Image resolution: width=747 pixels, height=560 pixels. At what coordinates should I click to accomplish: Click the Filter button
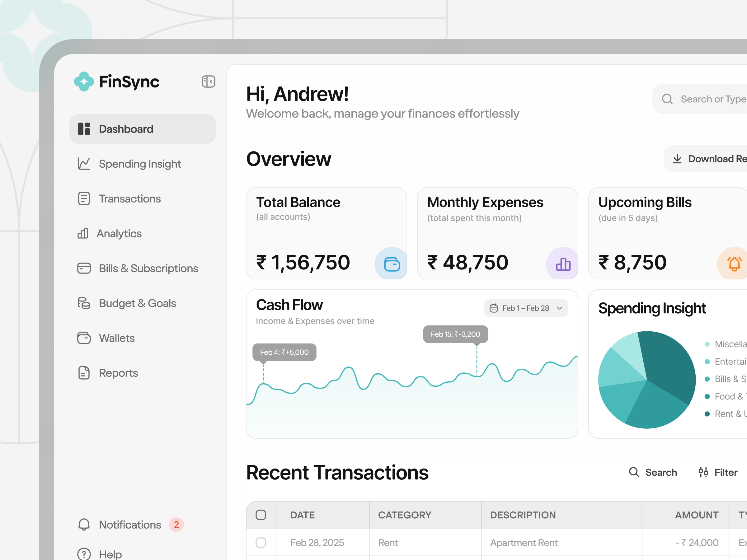718,472
